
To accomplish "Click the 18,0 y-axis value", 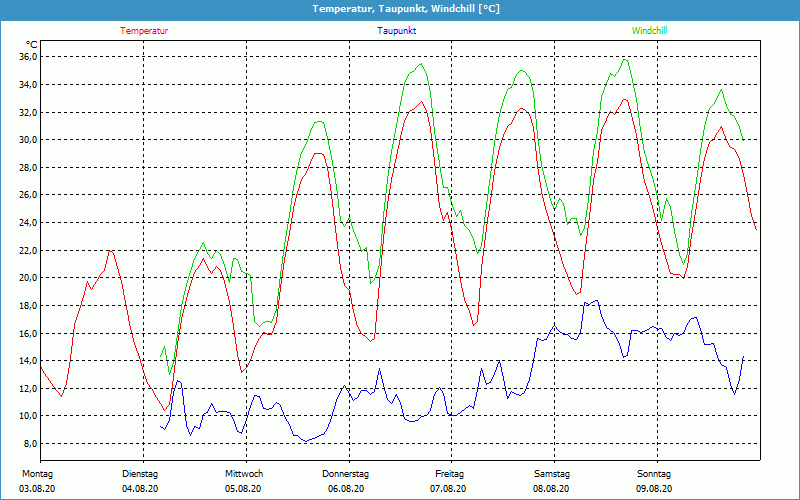I will (x=28, y=306).
